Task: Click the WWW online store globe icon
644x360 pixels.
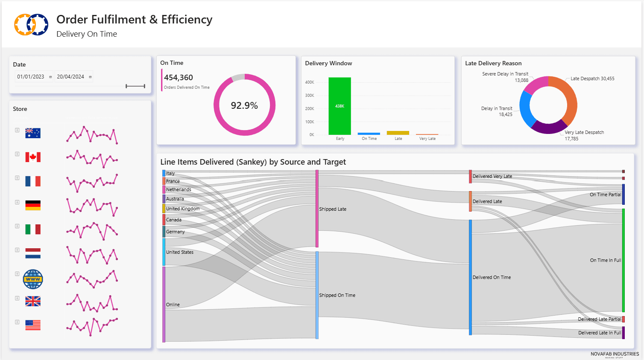Action: pos(33,279)
